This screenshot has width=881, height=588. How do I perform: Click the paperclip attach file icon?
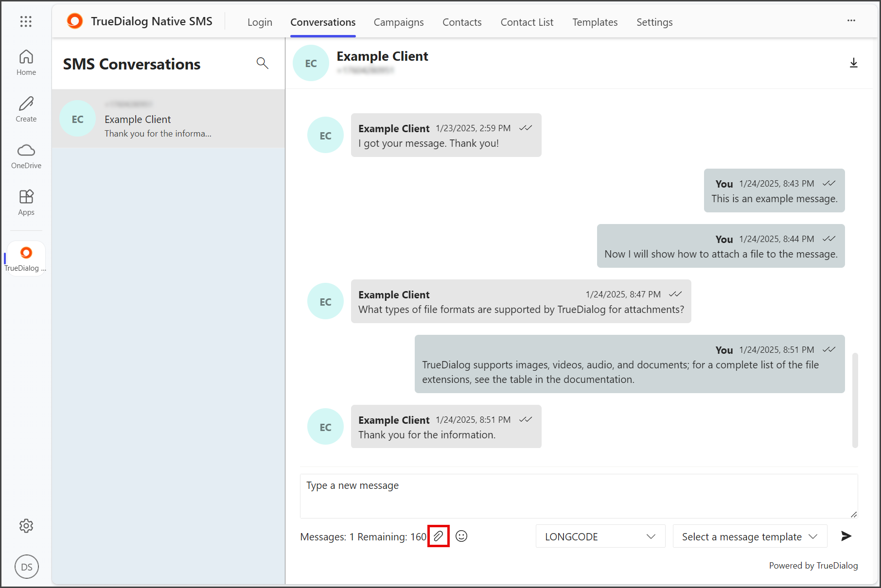pyautogui.click(x=438, y=536)
